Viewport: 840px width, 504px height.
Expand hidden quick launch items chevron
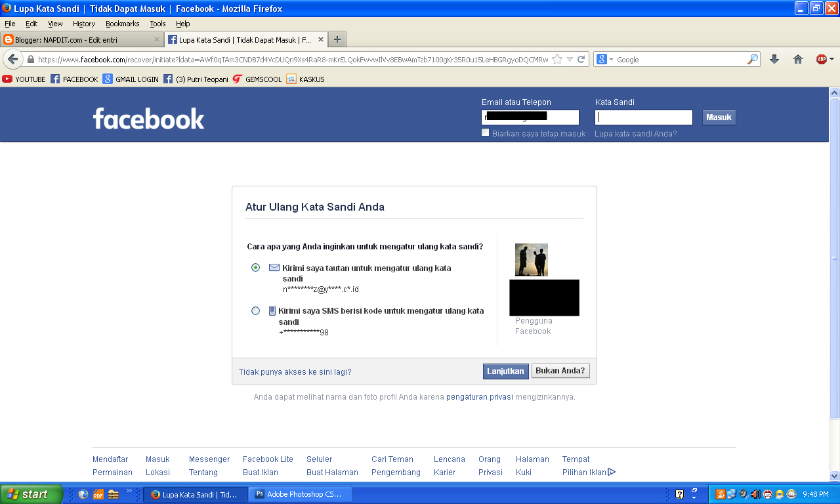[129, 491]
